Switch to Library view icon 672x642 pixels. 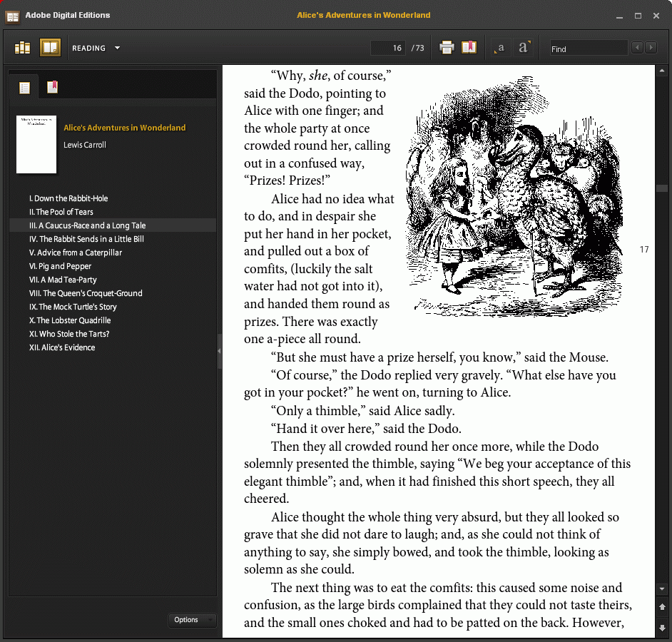pos(22,48)
